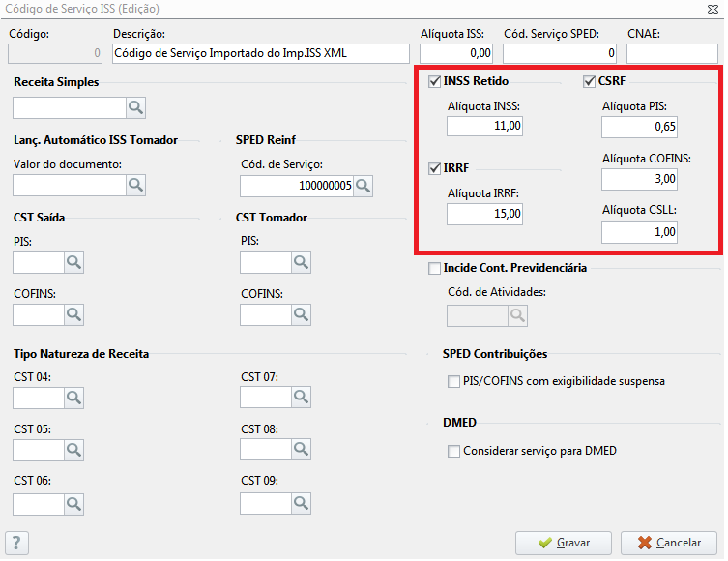Open CST 06 lookup magnifier
728x561 pixels.
tap(73, 504)
